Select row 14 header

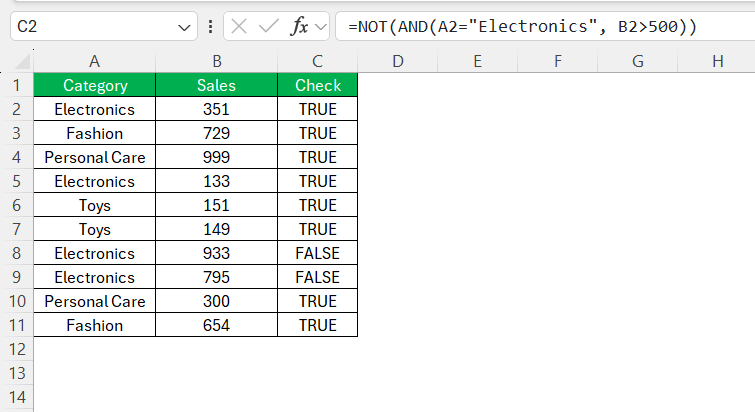[x=17, y=398]
